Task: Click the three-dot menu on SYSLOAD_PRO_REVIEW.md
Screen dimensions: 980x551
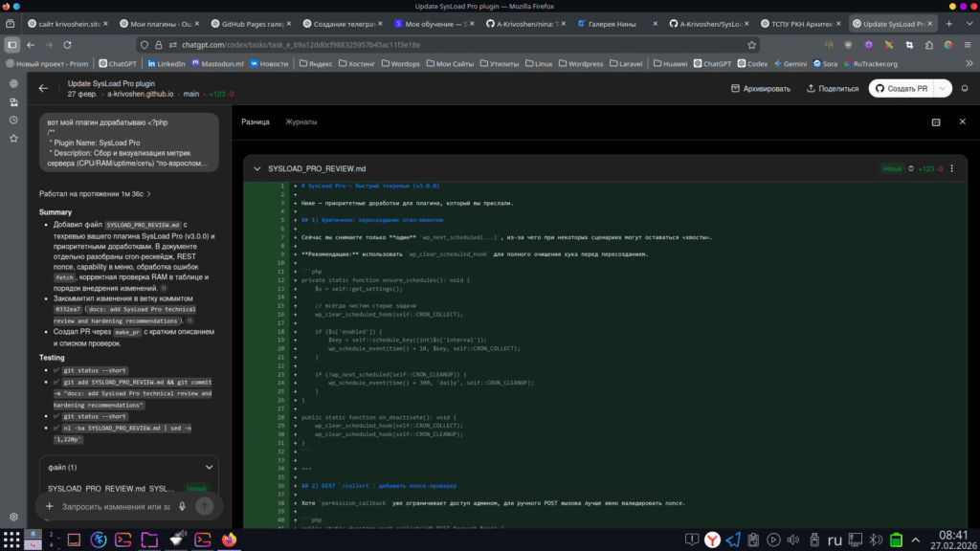Action: (x=950, y=167)
